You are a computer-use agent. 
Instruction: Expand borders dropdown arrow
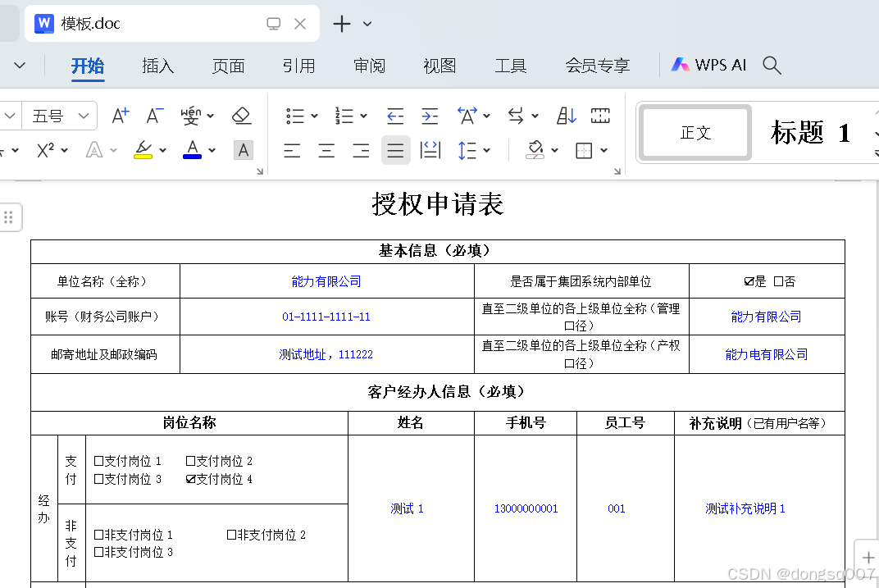[x=603, y=150]
